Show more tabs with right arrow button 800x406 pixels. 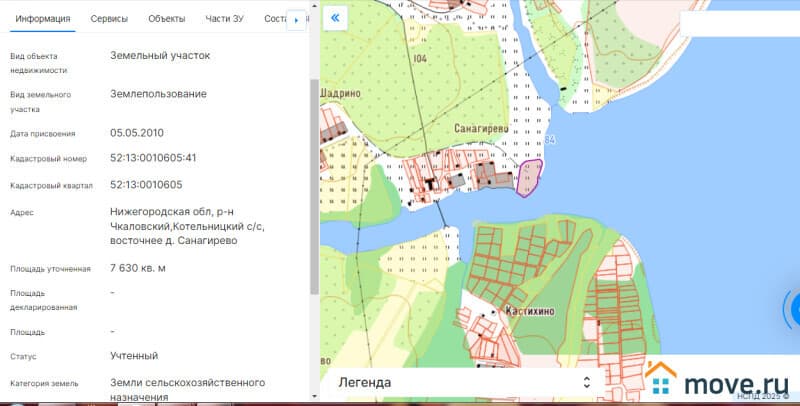[296, 20]
